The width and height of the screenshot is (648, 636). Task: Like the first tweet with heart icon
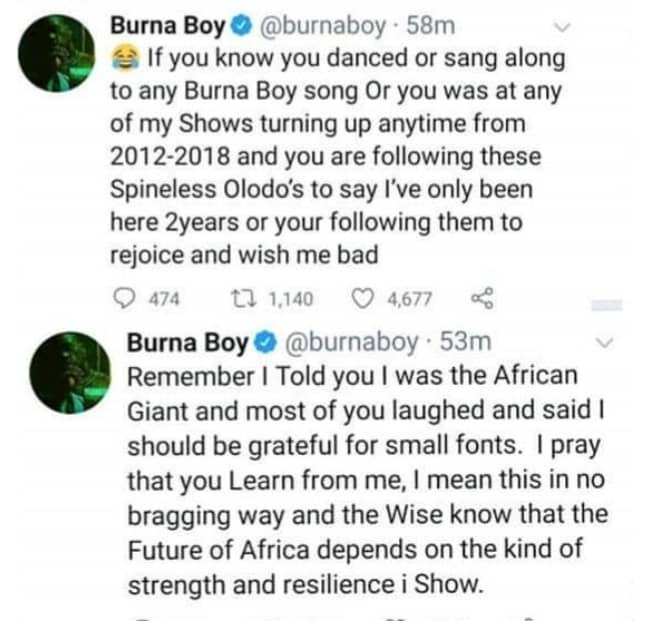click(x=362, y=298)
